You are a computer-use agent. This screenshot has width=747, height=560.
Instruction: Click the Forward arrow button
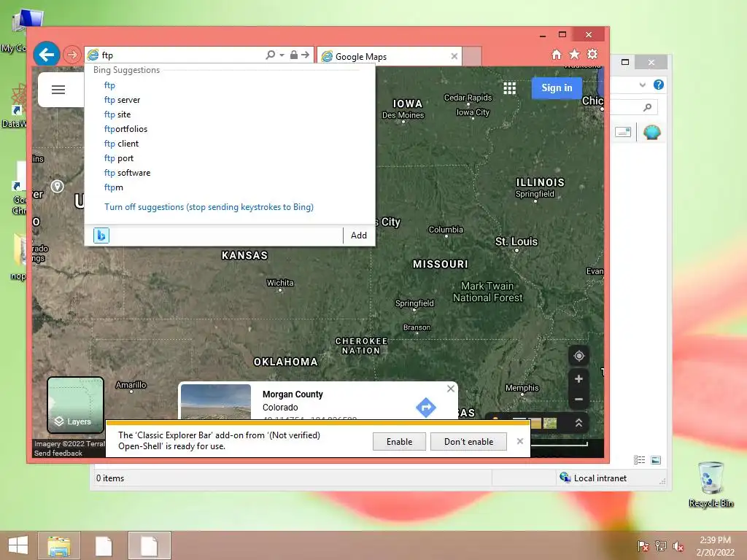pos(72,55)
